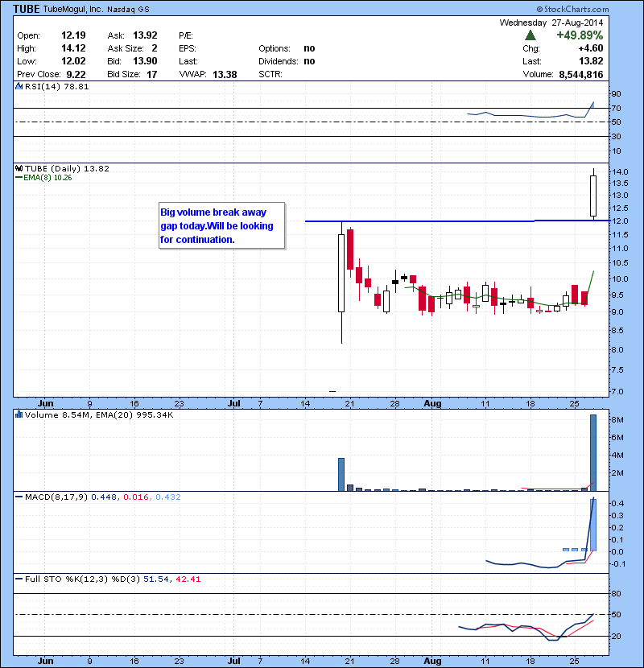This screenshot has height=668, width=644.
Task: Click the green up-arrow change triangle
Action: pos(530,35)
